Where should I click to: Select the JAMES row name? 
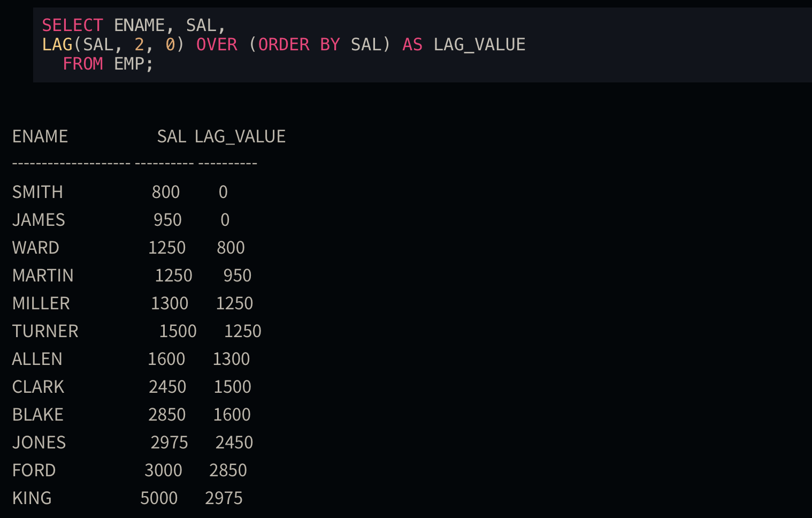[x=39, y=220]
